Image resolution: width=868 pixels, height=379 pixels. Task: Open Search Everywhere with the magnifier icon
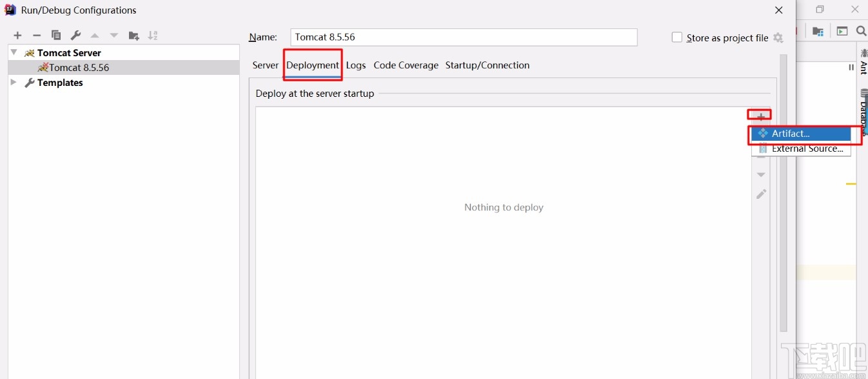861,30
